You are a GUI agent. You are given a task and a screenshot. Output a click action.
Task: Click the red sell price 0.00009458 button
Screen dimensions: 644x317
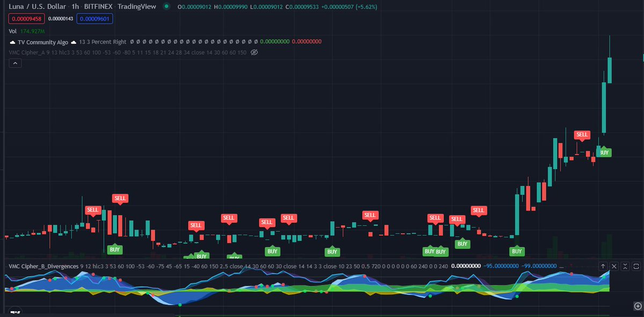click(x=25, y=18)
